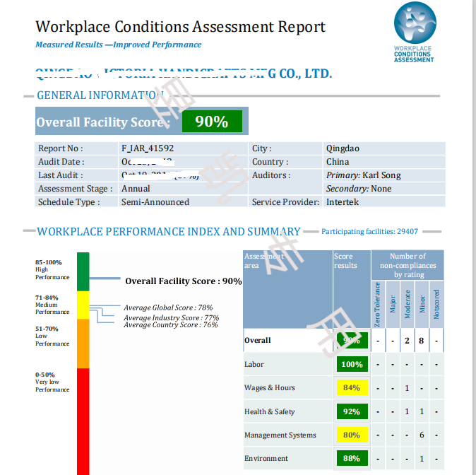The height and width of the screenshot is (475, 476).
Task: Click the 'Last Audit :' label
Action: pyautogui.click(x=61, y=175)
